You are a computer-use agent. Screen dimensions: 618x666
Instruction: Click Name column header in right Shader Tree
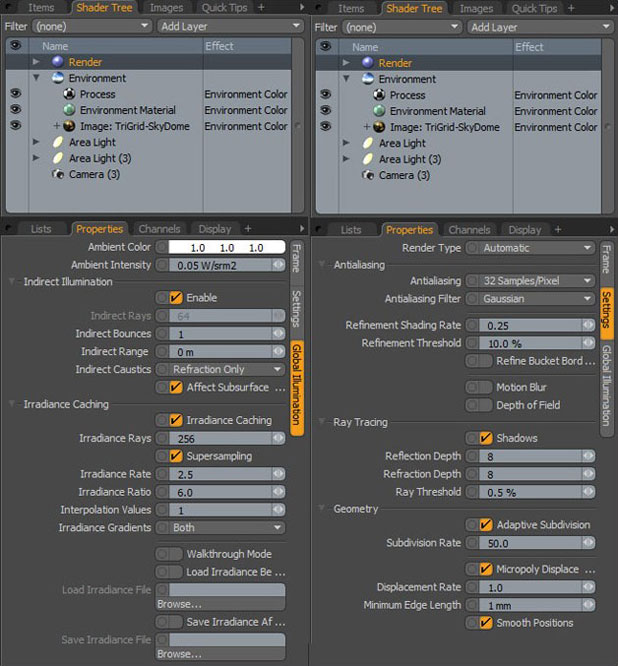click(x=426, y=47)
